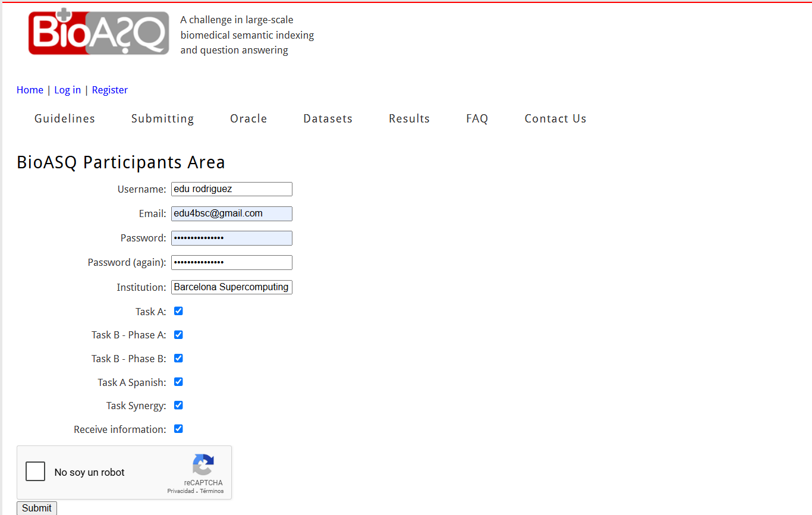Click the BioASQ Participants Area heading
Image resolution: width=812 pixels, height=515 pixels.
pyautogui.click(x=121, y=162)
